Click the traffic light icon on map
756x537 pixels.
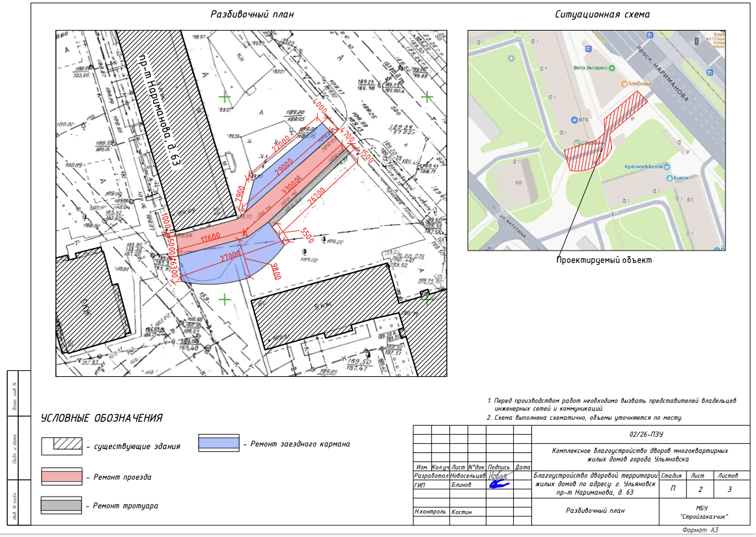697,41
